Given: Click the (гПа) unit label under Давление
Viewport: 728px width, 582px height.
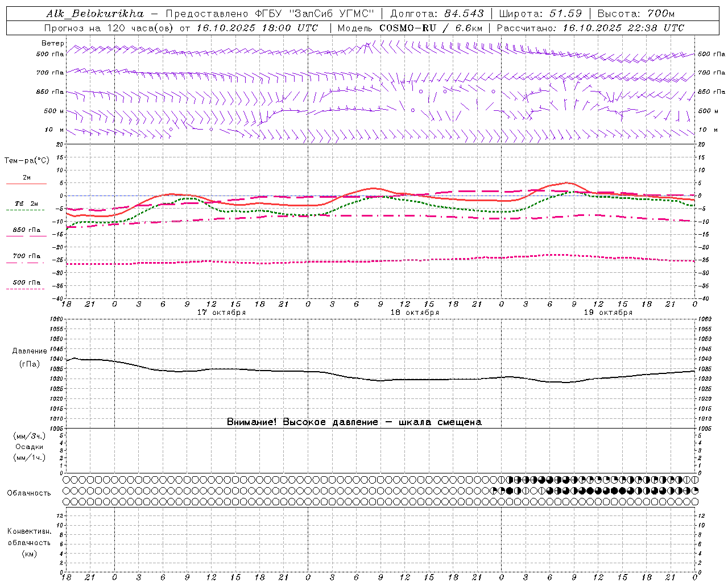Looking at the screenshot, I should pos(30,364).
